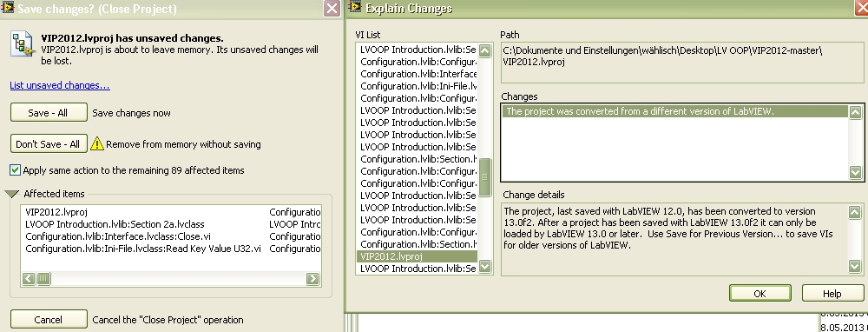Click the horizontal scrollbar thumb in Affected items
This screenshot has width=868, height=332.
pyautogui.click(x=43, y=279)
